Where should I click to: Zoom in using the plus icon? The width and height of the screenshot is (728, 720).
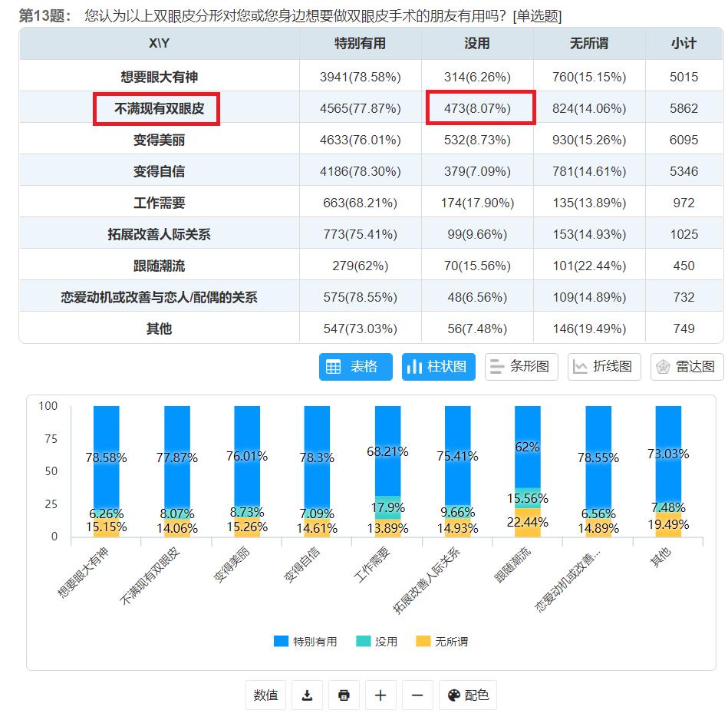pyautogui.click(x=380, y=695)
